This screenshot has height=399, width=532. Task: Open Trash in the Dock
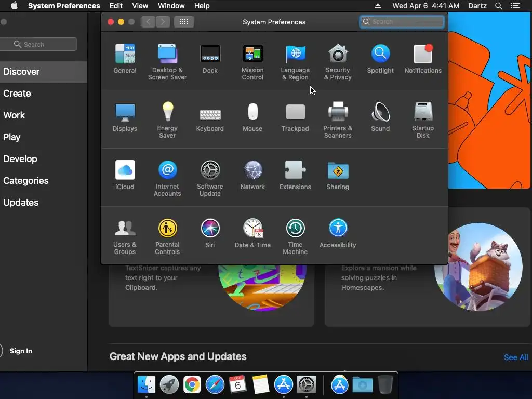pos(385,385)
